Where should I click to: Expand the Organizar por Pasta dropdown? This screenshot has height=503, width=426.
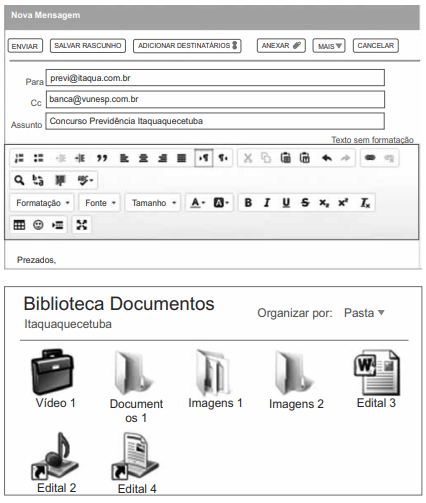coord(364,313)
